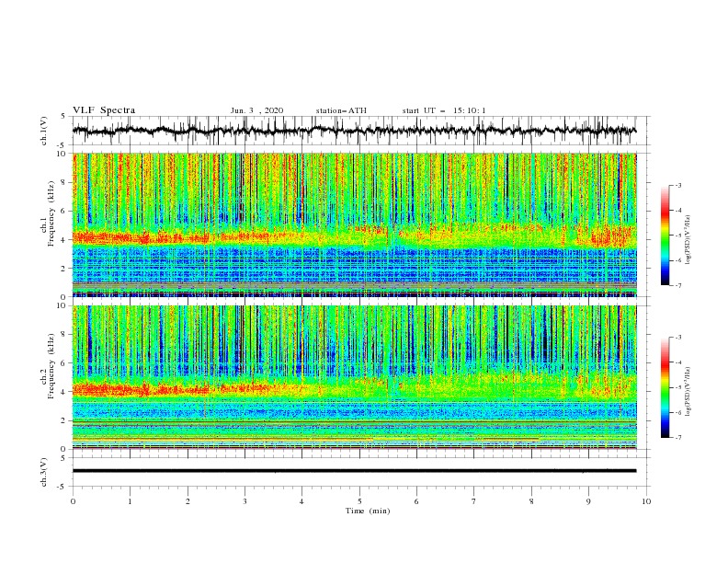Click the "ch.1(V)" waveform axis label
Viewport: 728px width, 563px height.
[44, 131]
